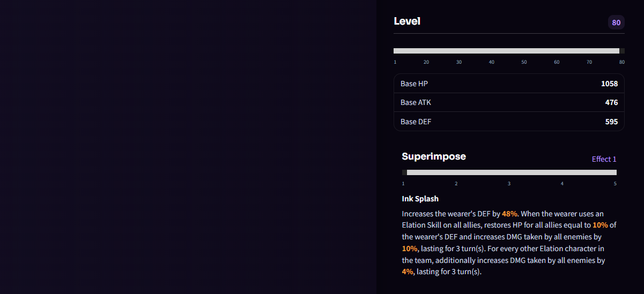
Task: Set Superimpose slider to tick 5
Action: point(615,172)
